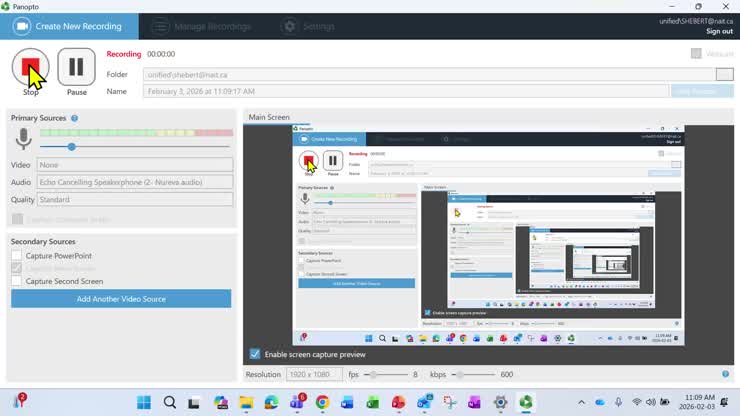Viewport: 740px width, 416px height.
Task: Select the Main Screen preview tab
Action: click(269, 117)
